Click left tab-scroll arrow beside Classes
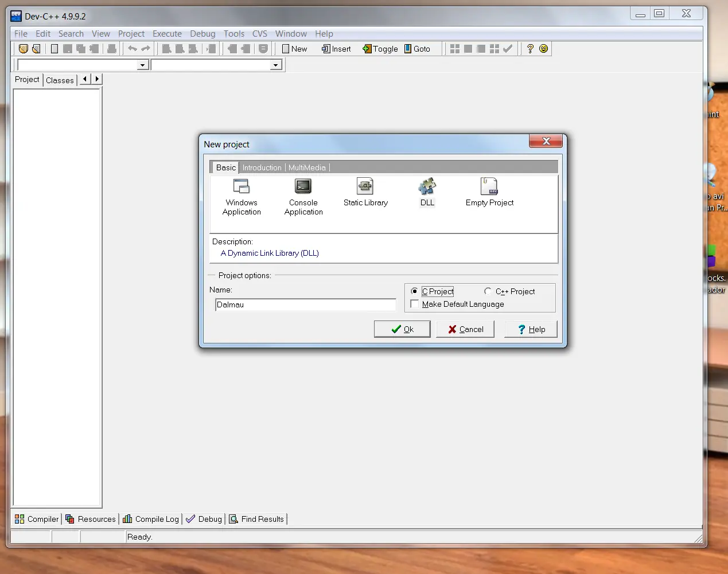The width and height of the screenshot is (728, 574). pos(85,79)
